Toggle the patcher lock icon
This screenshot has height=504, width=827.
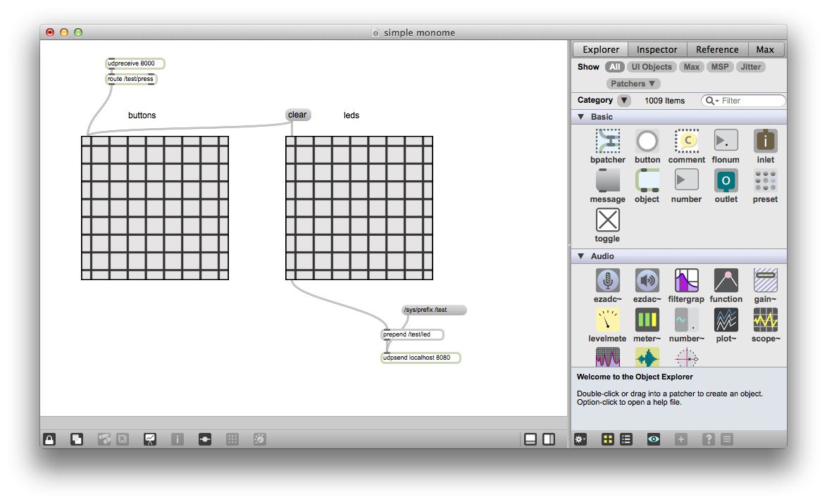pyautogui.click(x=48, y=439)
